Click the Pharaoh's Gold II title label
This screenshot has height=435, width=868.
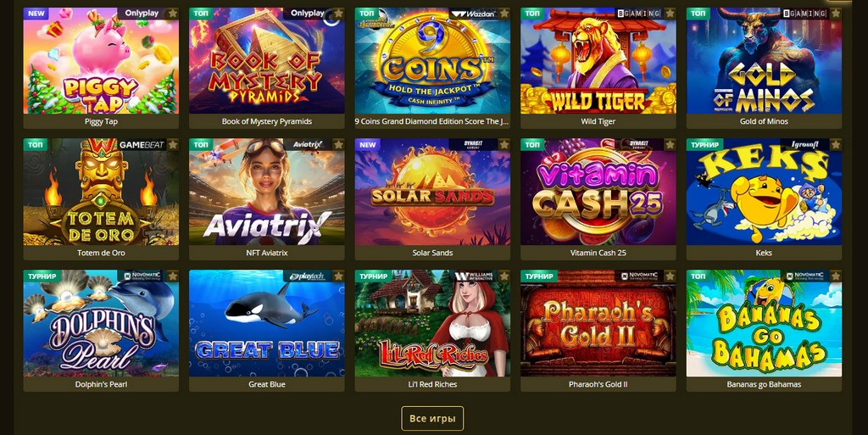(598, 384)
